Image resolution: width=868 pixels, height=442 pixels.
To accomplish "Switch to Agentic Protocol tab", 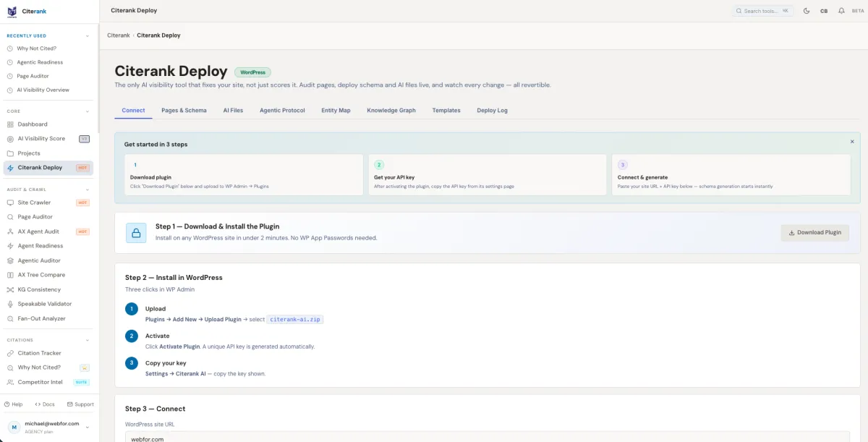I will (x=282, y=111).
